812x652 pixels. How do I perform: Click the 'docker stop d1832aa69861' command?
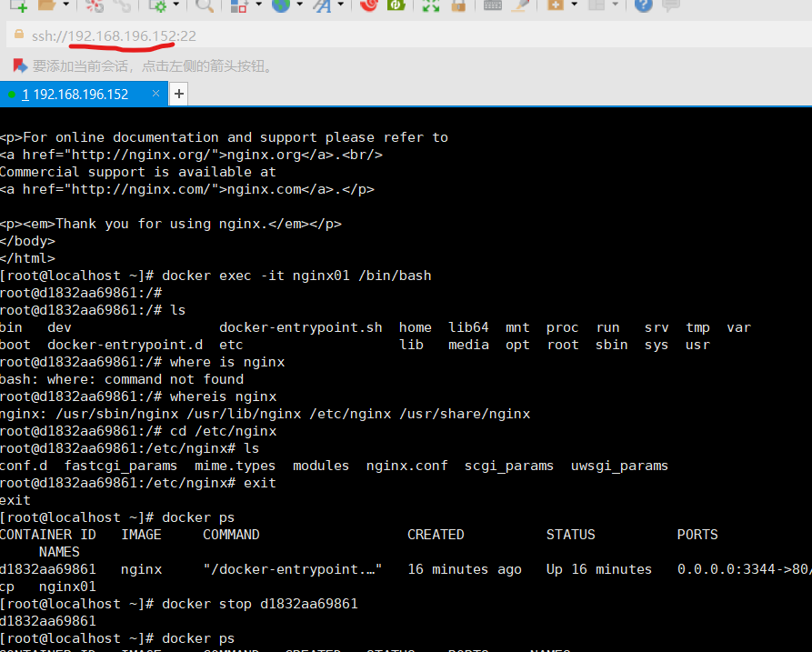(260, 604)
